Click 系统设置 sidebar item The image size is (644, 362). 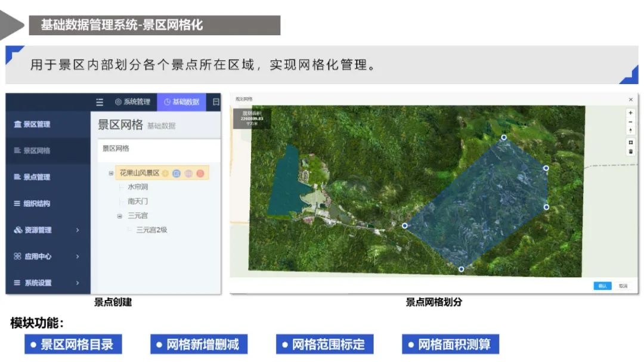click(x=48, y=282)
